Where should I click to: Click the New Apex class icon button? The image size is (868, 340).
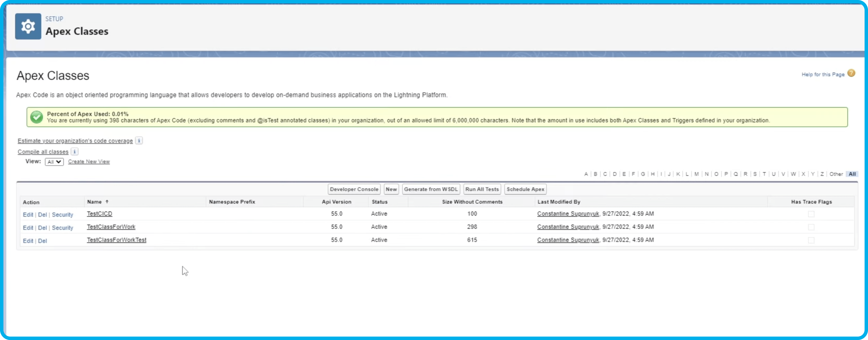(x=391, y=189)
